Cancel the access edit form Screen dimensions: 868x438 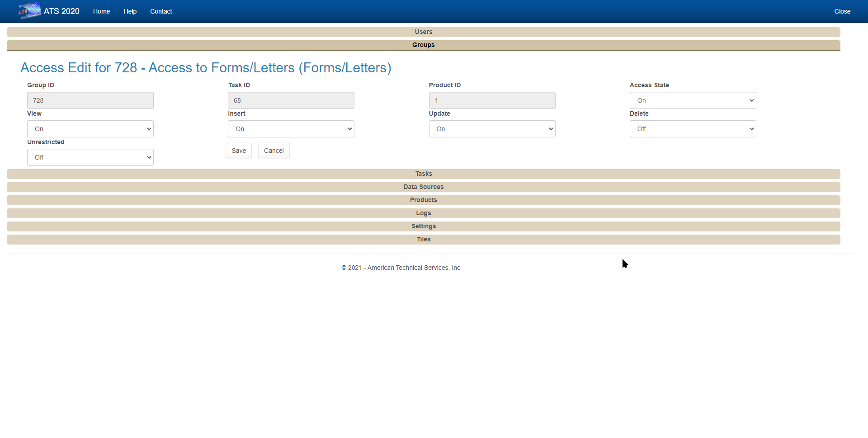pos(274,151)
